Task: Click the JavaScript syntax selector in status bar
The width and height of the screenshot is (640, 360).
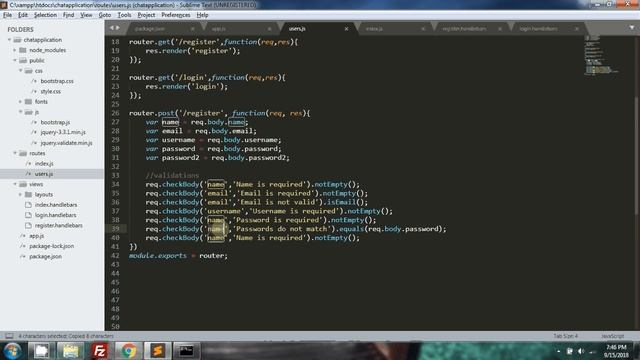Action: coord(613,336)
